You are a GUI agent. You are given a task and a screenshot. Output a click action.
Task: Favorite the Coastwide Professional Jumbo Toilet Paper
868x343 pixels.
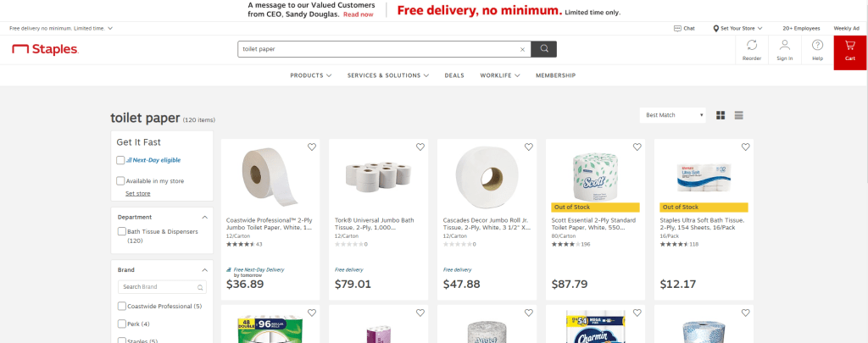(x=312, y=147)
